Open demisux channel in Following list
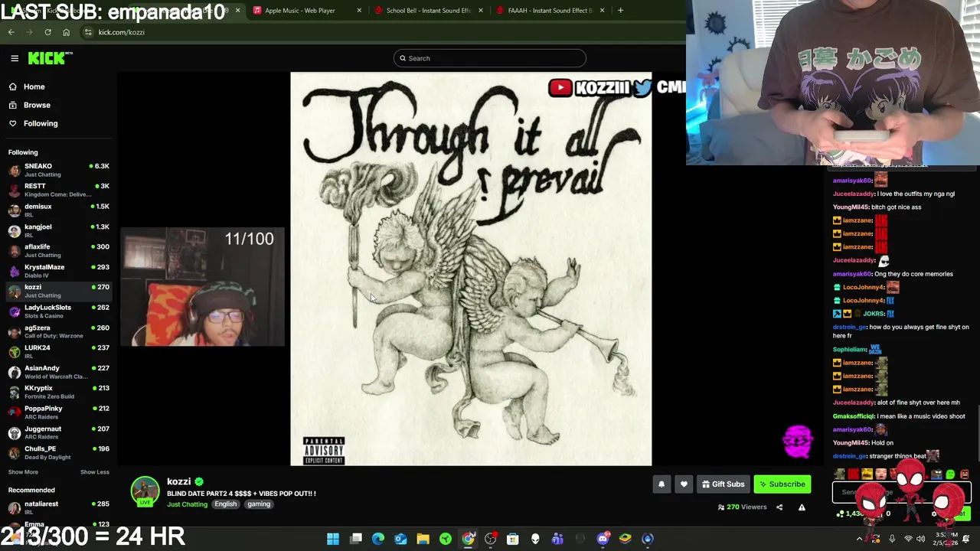Screen dimensions: 980x551 click(x=59, y=210)
